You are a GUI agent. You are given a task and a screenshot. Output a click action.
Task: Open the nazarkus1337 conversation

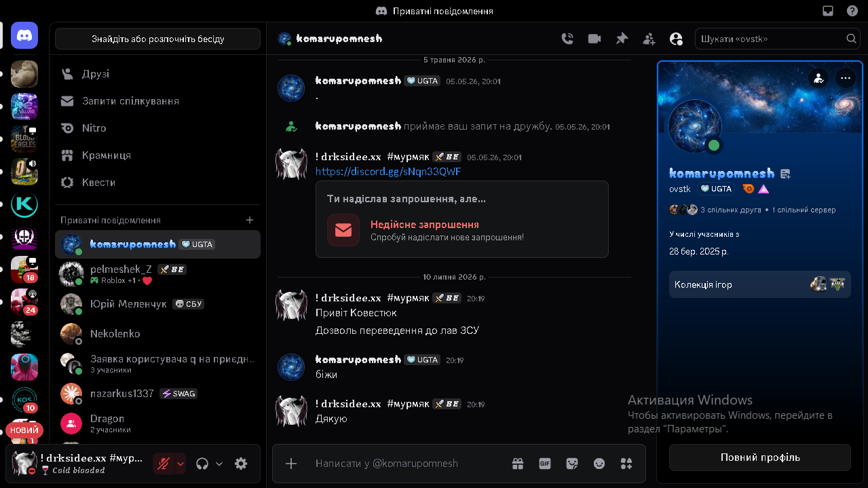point(157,394)
